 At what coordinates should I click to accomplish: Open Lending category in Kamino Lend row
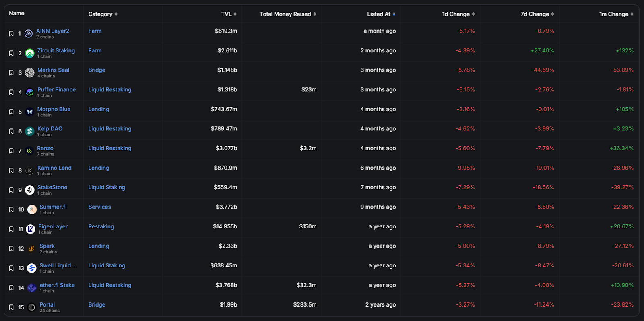99,168
